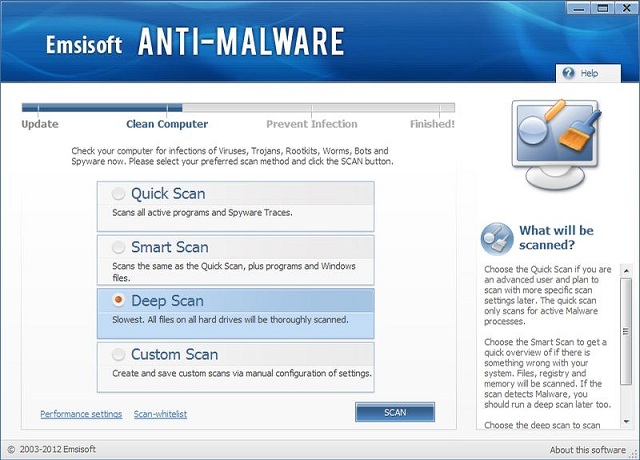The height and width of the screenshot is (460, 640).
Task: Open the Scan-whitelist link
Action: pos(160,414)
